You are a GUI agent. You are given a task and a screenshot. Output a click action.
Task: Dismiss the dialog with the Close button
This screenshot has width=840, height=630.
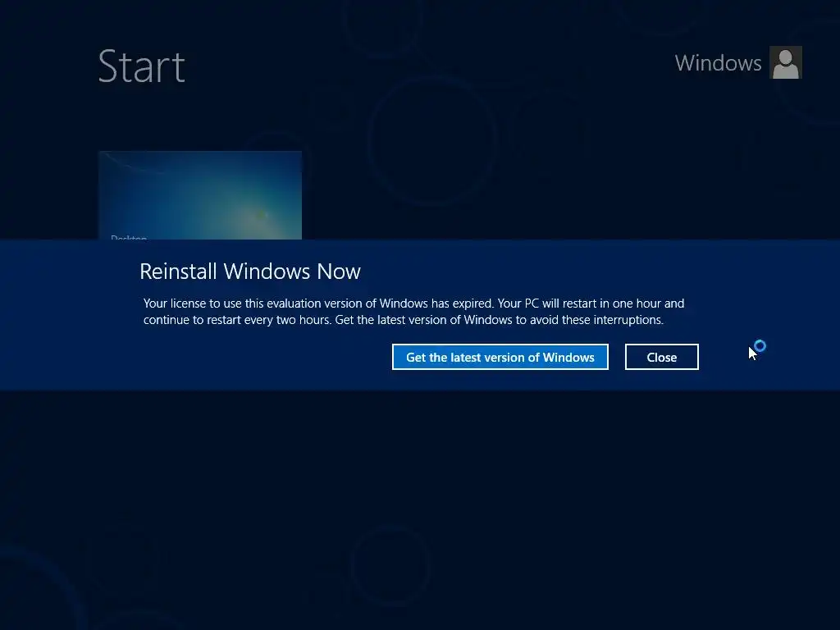pyautogui.click(x=662, y=357)
